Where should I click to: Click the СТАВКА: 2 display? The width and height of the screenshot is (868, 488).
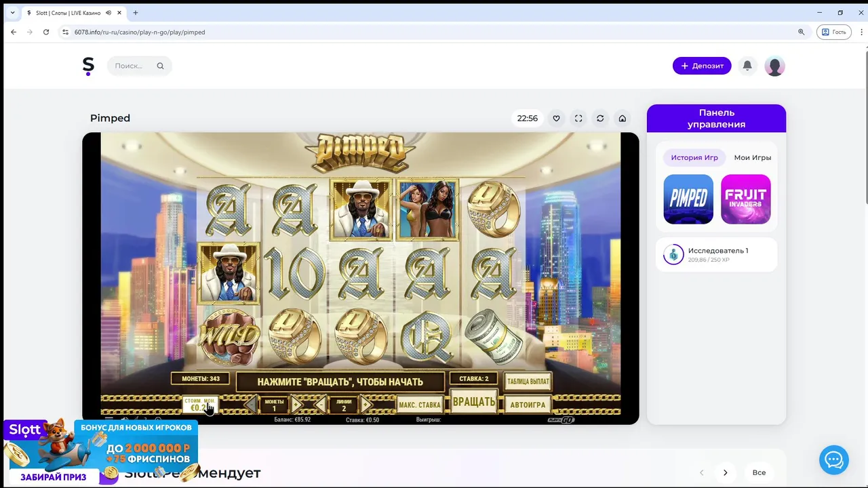click(x=473, y=378)
